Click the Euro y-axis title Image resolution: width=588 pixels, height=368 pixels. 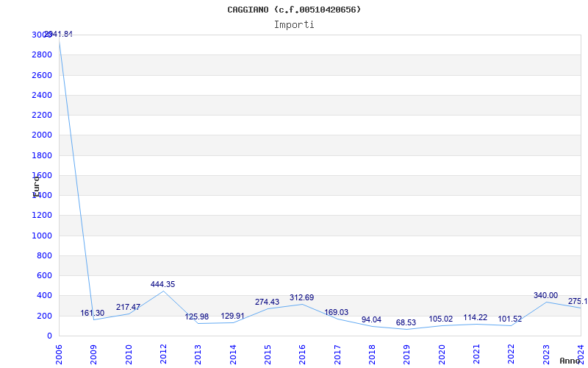[35, 185]
